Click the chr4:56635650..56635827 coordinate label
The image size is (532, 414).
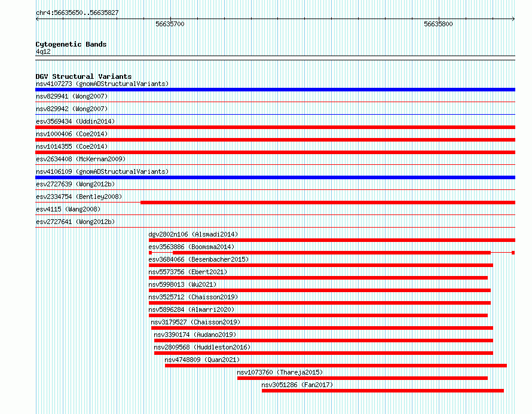coord(77,13)
